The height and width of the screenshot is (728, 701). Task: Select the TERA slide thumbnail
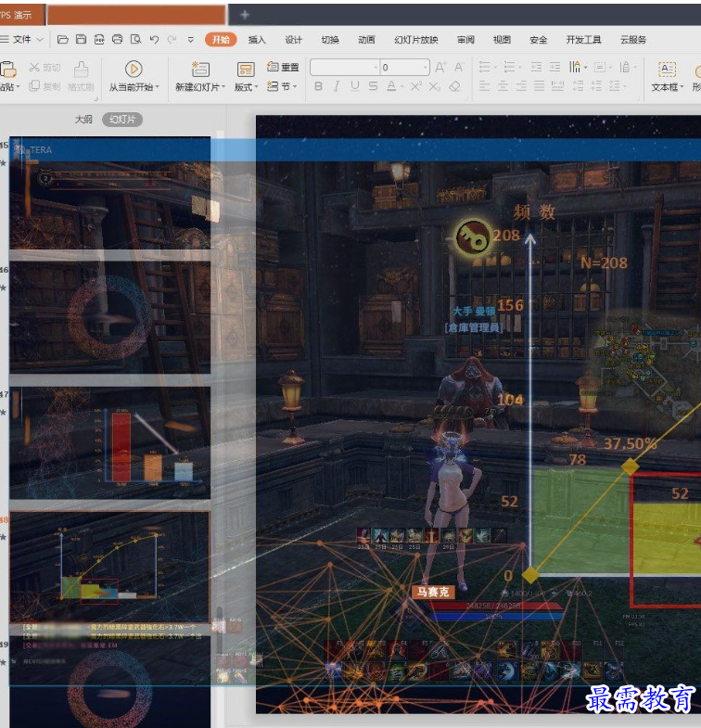coord(109,193)
